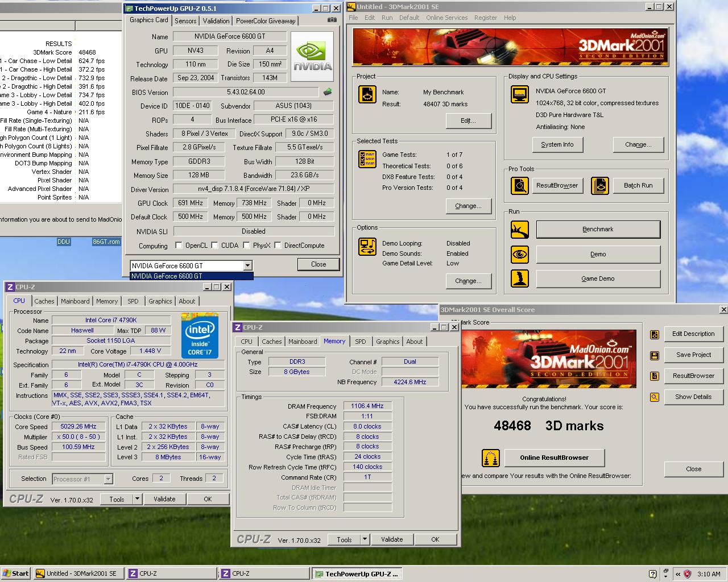The height and width of the screenshot is (582, 728).
Task: Click the Display and CPU Settings monitor icon
Action: click(519, 94)
